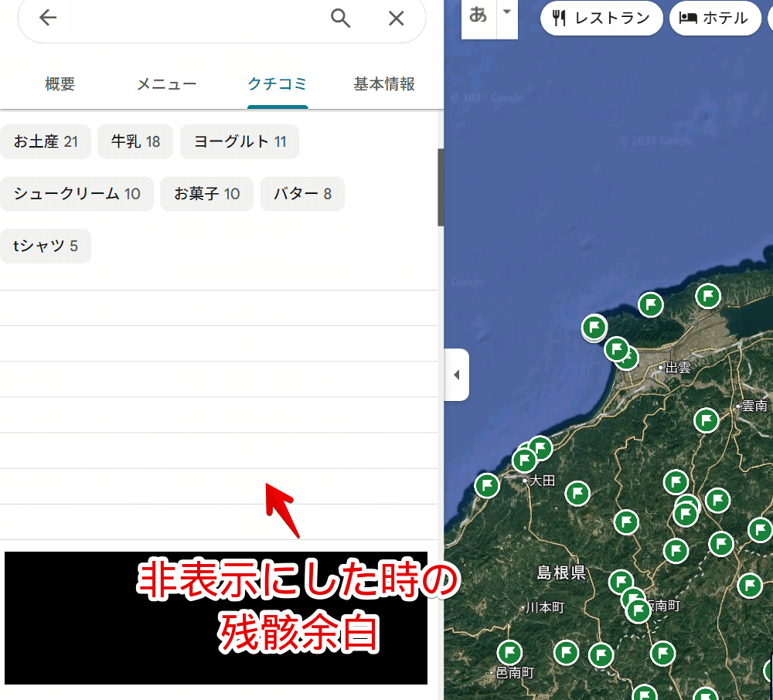Click the magnifier search icon
Screen dimensions: 773x700
(x=340, y=19)
